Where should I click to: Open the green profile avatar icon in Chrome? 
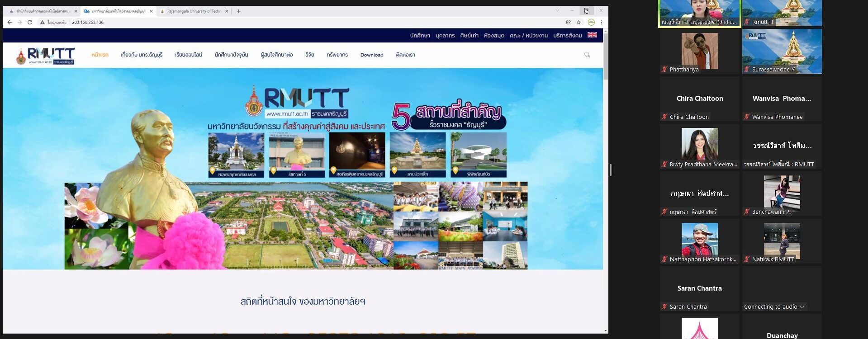coord(591,22)
